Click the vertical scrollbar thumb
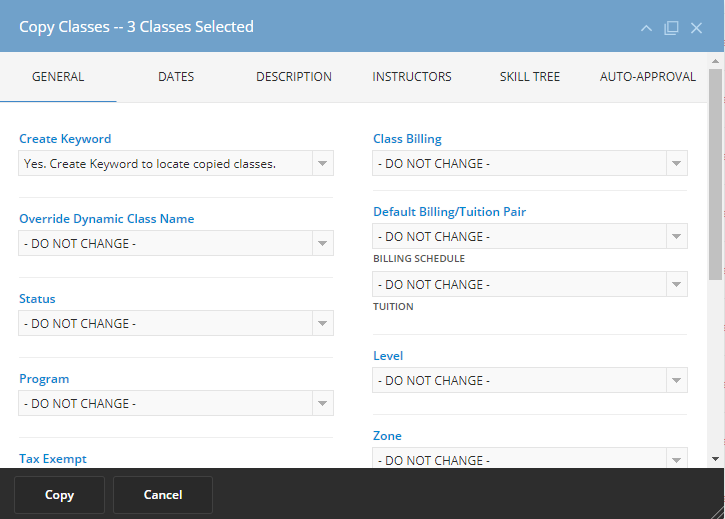Viewport: 725px width, 519px height. point(715,174)
